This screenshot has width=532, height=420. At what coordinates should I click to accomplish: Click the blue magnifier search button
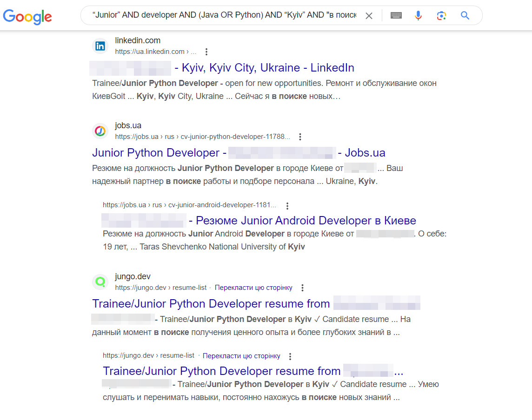tap(465, 15)
